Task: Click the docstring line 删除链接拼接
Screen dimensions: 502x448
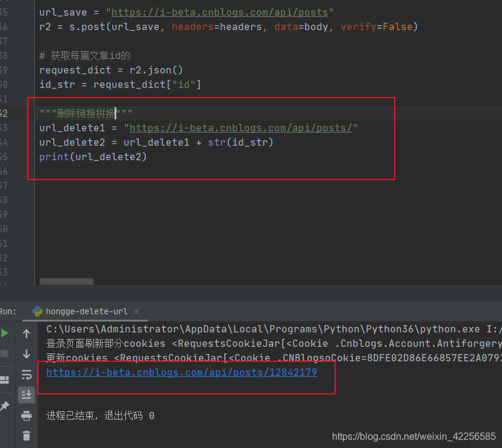Action: coord(86,113)
